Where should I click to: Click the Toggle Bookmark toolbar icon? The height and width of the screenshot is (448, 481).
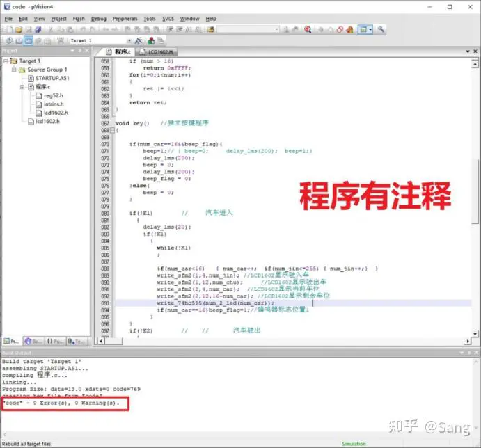coord(128,29)
